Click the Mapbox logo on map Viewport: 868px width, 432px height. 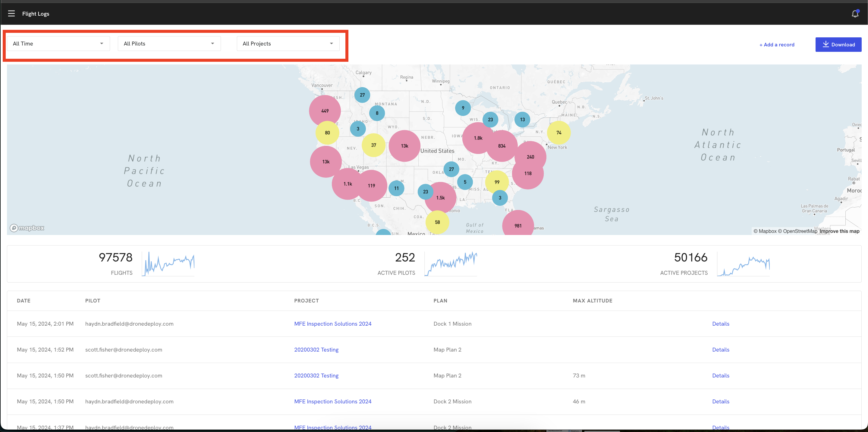tap(27, 228)
